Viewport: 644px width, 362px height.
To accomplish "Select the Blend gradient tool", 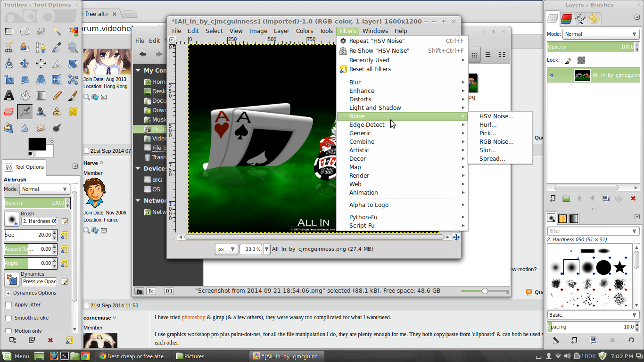I will [x=41, y=96].
